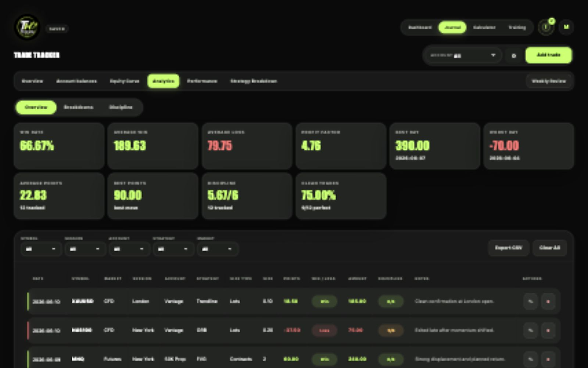Open the Training nav item

coord(517,27)
